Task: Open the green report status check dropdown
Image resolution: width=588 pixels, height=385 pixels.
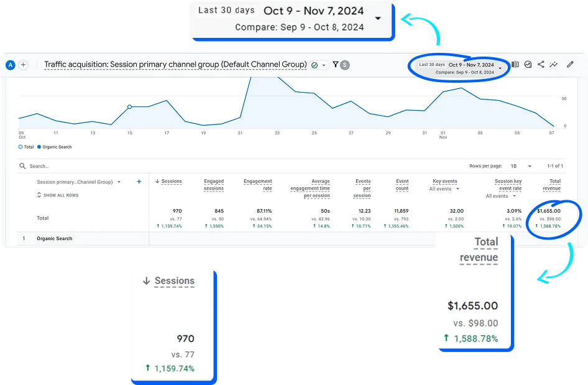Action: tap(318, 65)
